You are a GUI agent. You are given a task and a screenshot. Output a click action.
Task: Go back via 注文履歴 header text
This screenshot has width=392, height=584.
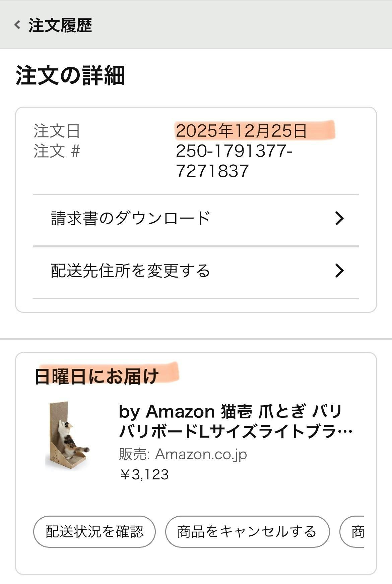click(x=60, y=25)
